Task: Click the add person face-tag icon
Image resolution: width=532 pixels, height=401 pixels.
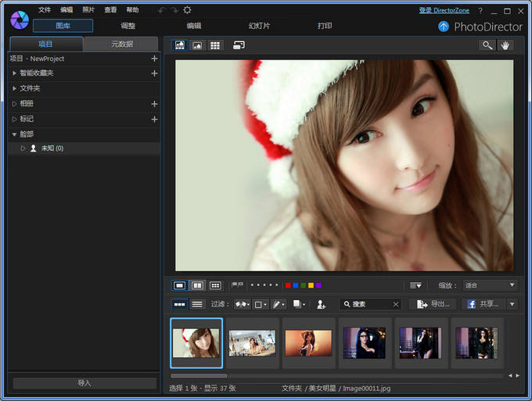Action: point(321,304)
